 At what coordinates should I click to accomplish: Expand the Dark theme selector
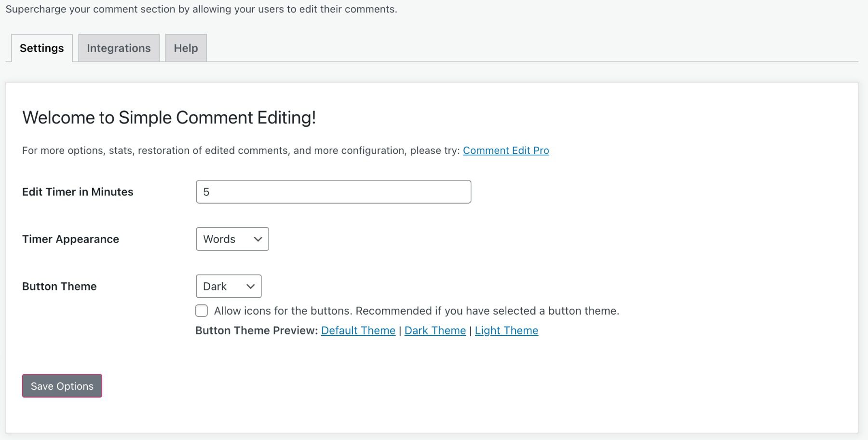250,286
